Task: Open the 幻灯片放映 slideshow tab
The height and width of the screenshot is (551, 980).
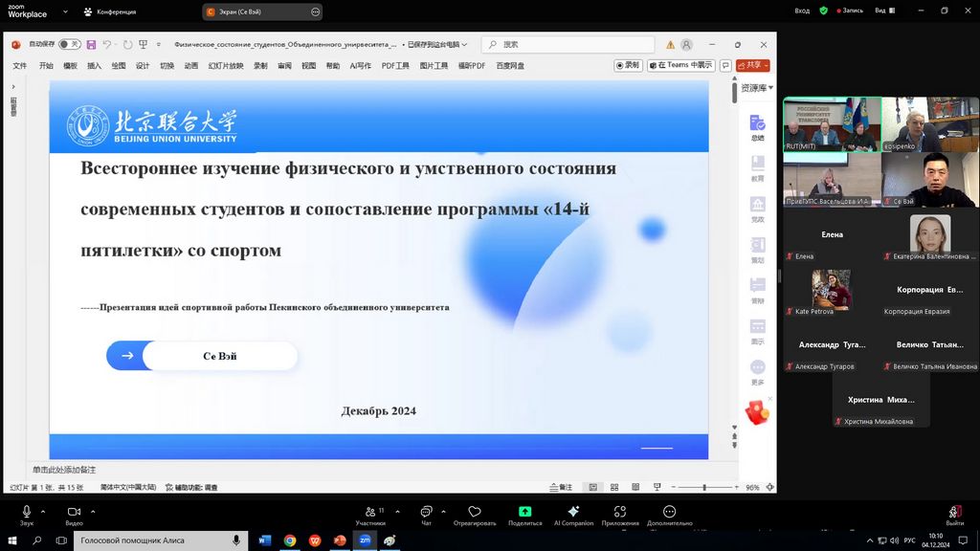Action: [x=226, y=66]
